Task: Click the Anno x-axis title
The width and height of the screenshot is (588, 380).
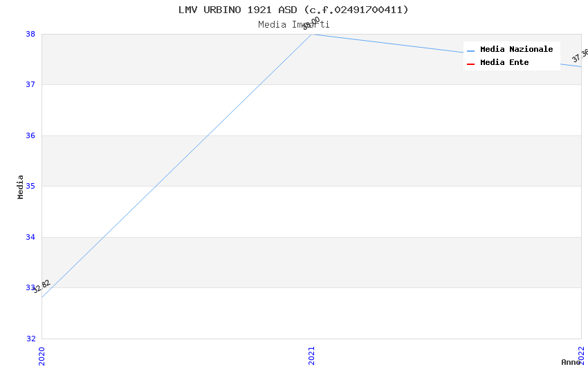Action: (571, 362)
